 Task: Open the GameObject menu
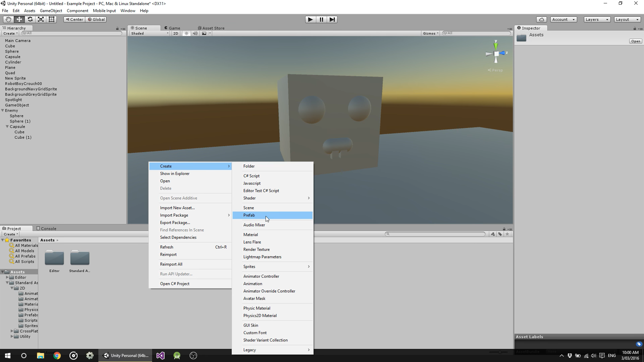click(51, 11)
